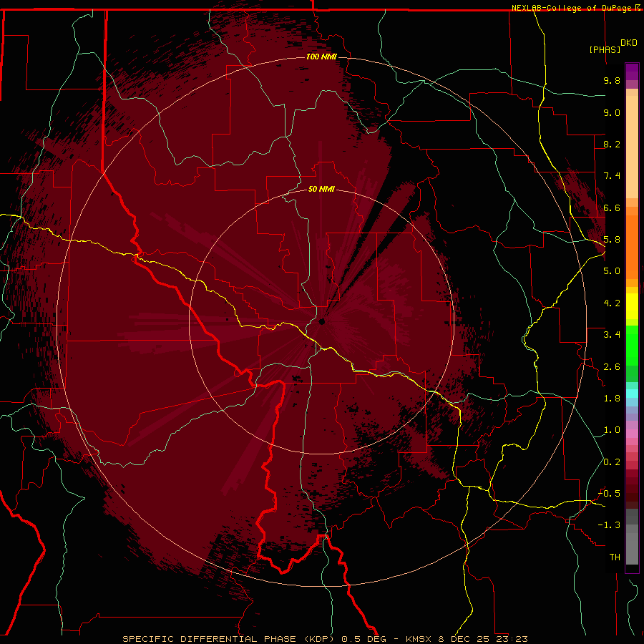Click the 0.5 DEG elevation text

[364, 639]
